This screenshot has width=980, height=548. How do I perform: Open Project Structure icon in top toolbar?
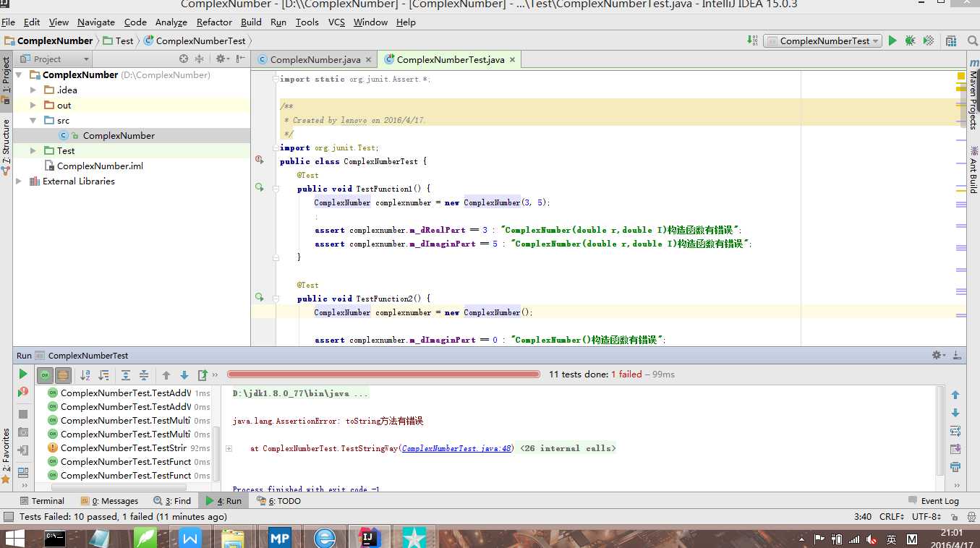coord(951,41)
